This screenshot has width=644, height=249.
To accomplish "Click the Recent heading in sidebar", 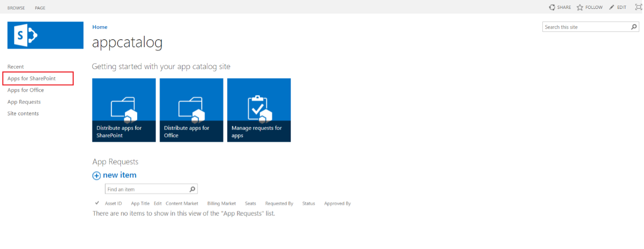I will click(15, 67).
